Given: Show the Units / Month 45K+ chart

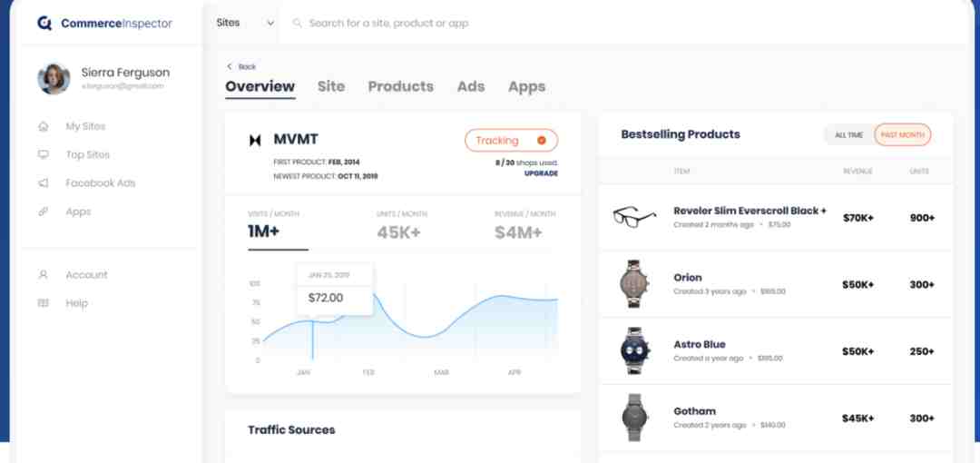Looking at the screenshot, I should click(401, 226).
